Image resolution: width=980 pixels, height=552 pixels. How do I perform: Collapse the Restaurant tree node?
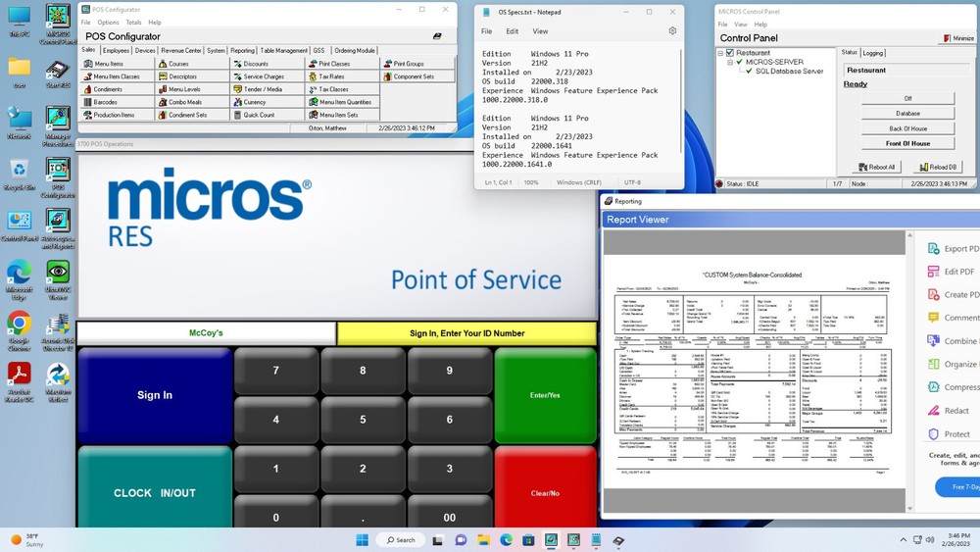(720, 53)
